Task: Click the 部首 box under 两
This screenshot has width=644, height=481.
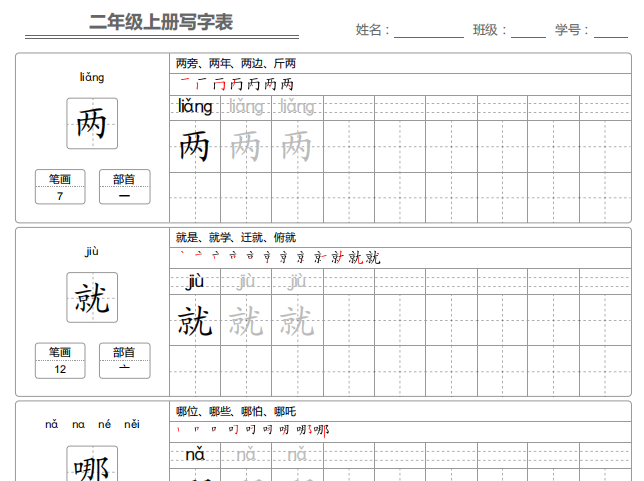Action: pyautogui.click(x=124, y=187)
